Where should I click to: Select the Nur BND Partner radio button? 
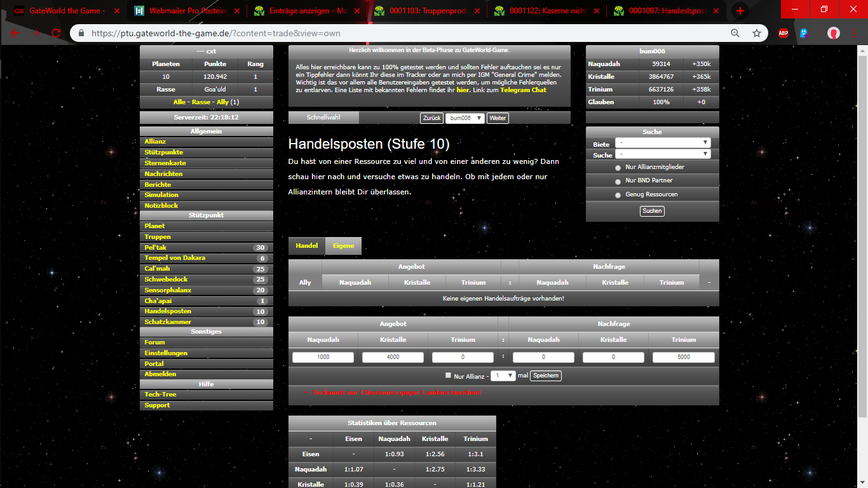point(618,181)
